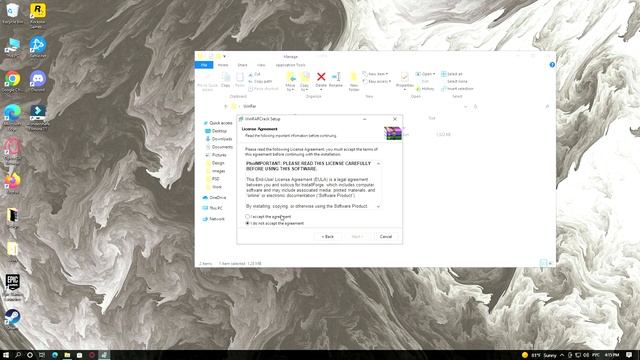Open Discord desktop shortcut
The height and width of the screenshot is (360, 640).
tap(38, 82)
